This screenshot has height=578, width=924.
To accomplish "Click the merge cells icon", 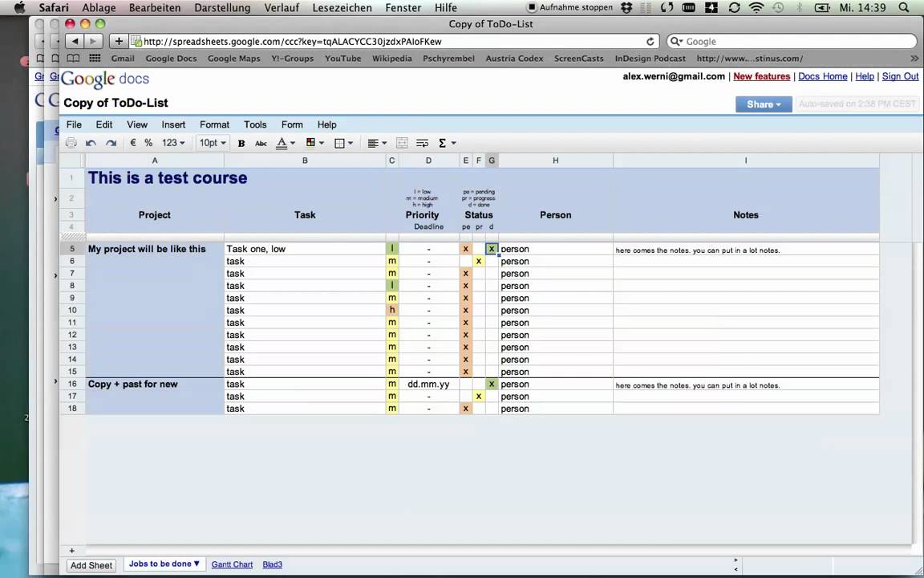I will [x=402, y=143].
